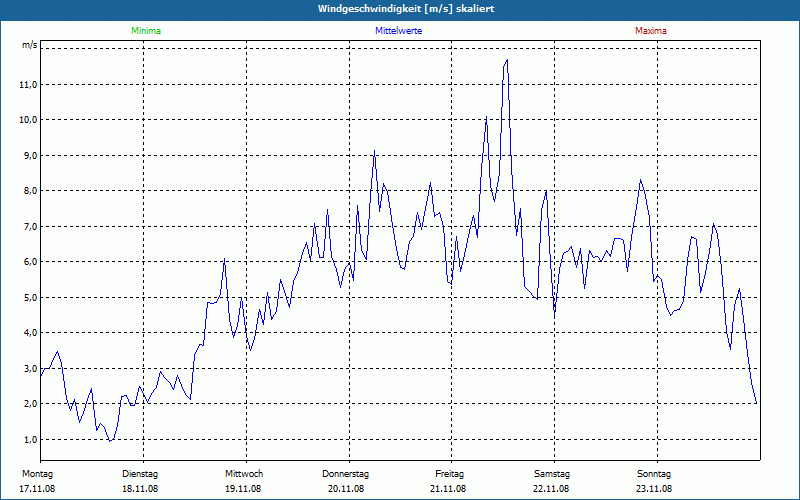Image resolution: width=800 pixels, height=500 pixels.
Task: Click the 11,0 y-axis value
Action: point(28,85)
